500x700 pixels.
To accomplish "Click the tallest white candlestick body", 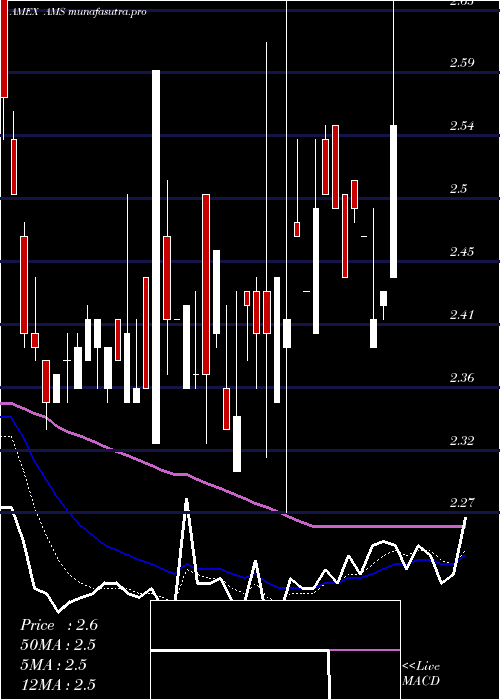I will [156, 257].
